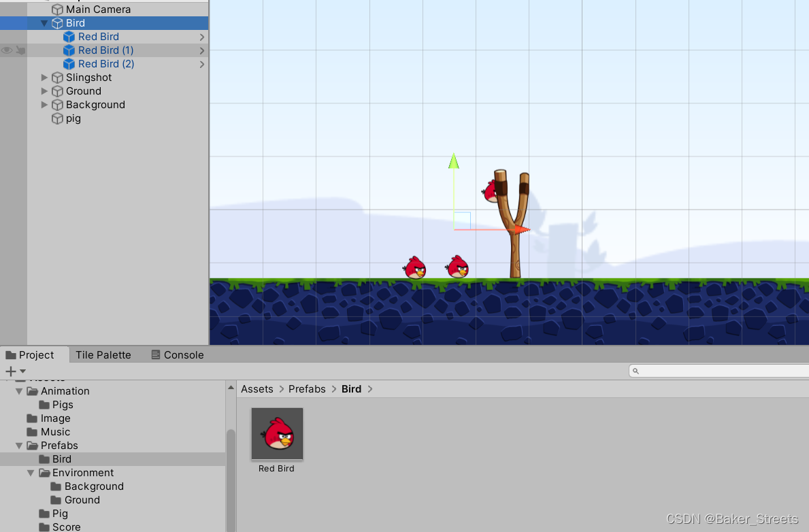Expand the Background object in Hierarchy
The width and height of the screenshot is (809, 532).
pos(44,105)
